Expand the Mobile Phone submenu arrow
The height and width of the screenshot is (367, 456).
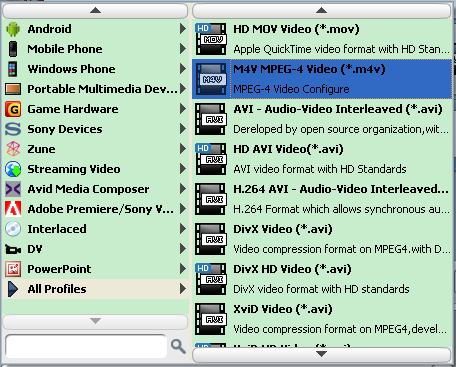point(183,49)
